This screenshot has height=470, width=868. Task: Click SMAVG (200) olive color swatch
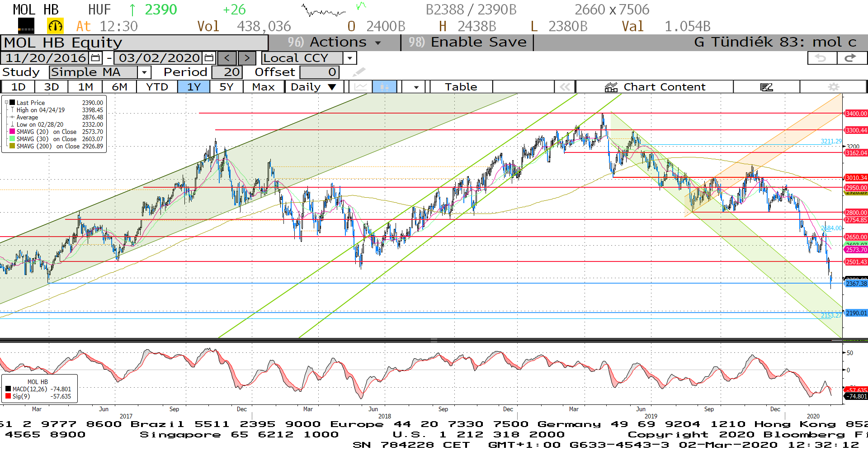[12, 146]
